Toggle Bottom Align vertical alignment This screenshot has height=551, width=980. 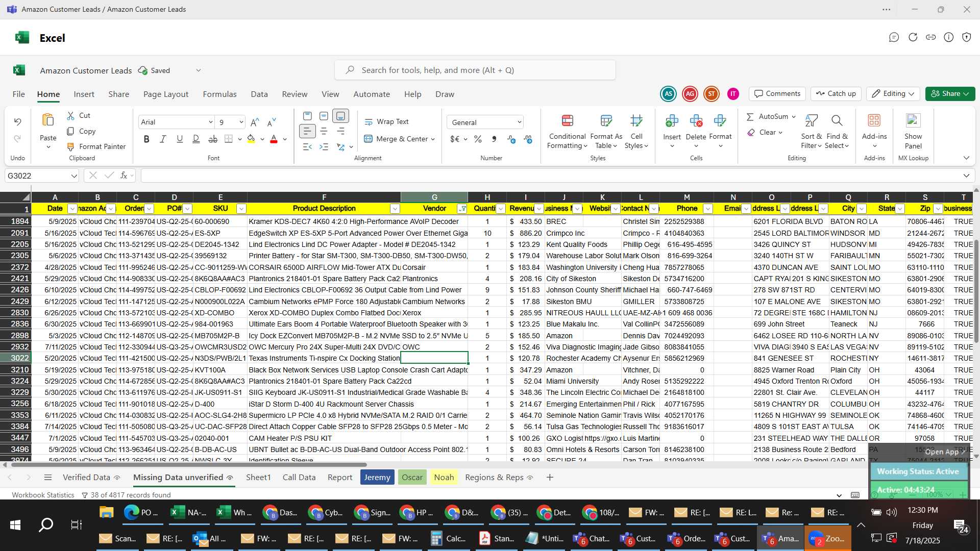point(341,116)
